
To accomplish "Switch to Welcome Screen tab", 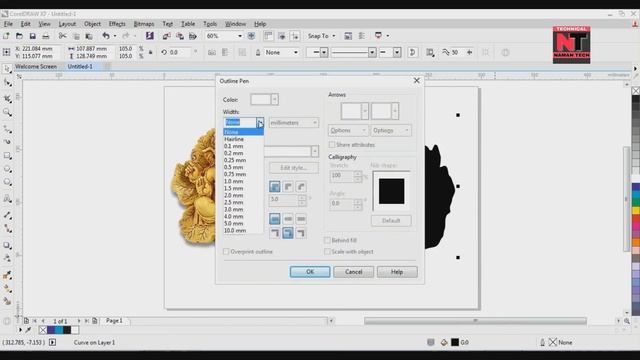I will 36,66.
